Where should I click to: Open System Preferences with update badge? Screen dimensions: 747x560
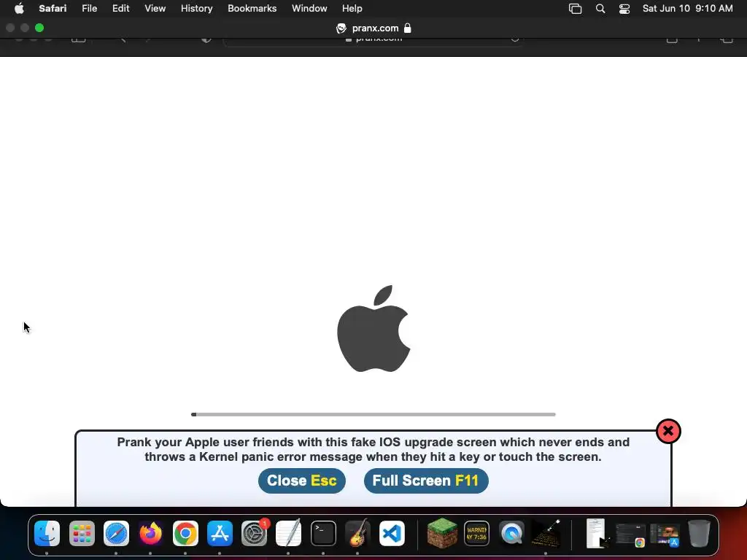coord(255,533)
